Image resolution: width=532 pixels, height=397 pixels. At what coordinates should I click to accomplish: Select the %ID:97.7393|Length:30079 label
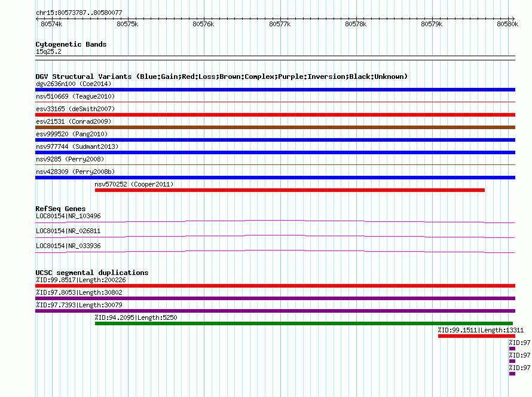(x=79, y=305)
